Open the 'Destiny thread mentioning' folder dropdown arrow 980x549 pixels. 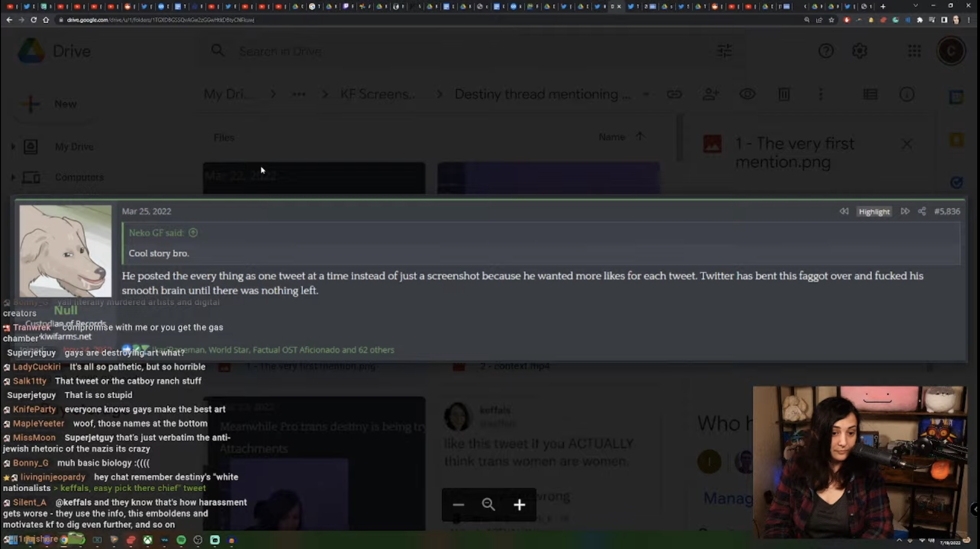(646, 94)
